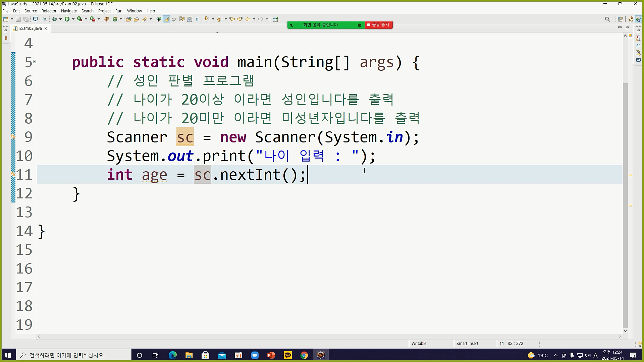Click the Open Type icon
The width and height of the screenshot is (644, 362).
point(128,19)
